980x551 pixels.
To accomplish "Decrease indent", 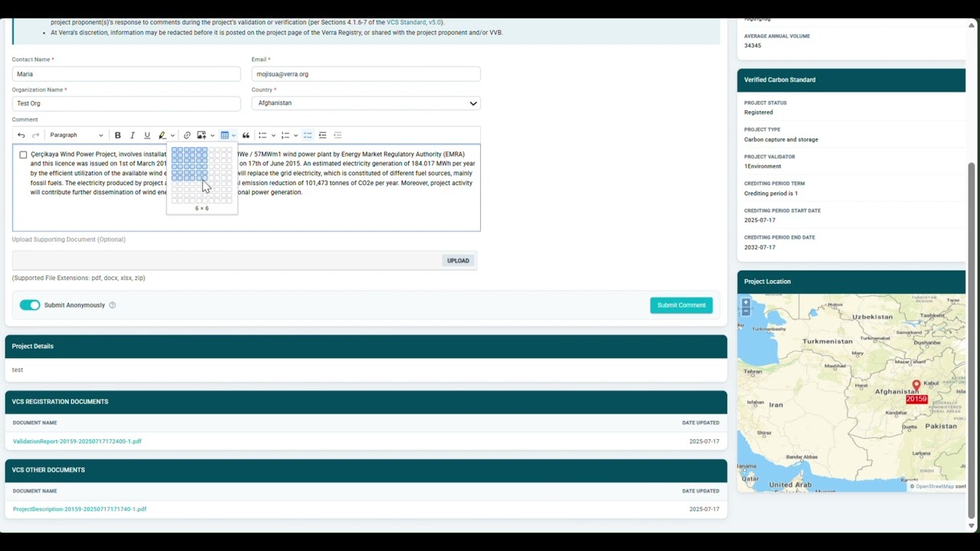I will [x=322, y=135].
